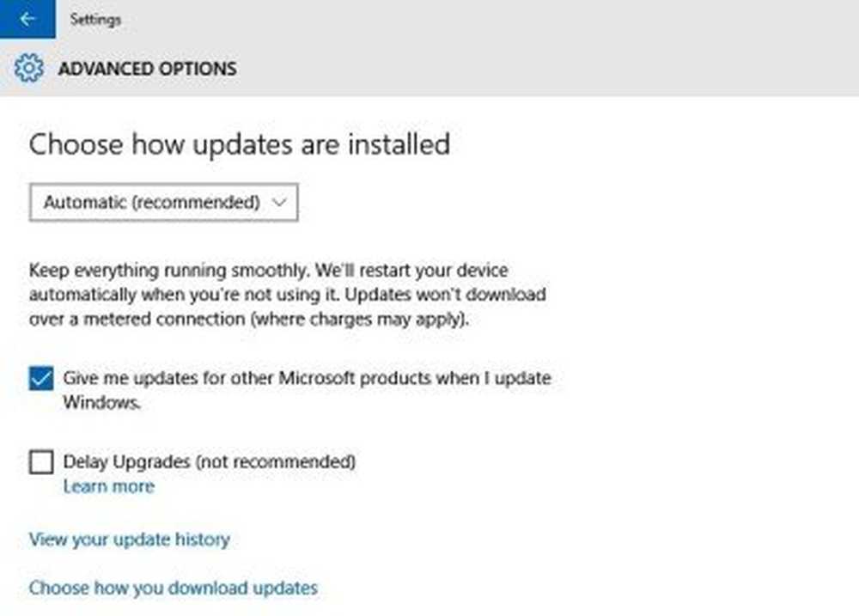This screenshot has height=616, width=859.
Task: Open the Learn more link
Action: pyautogui.click(x=108, y=486)
